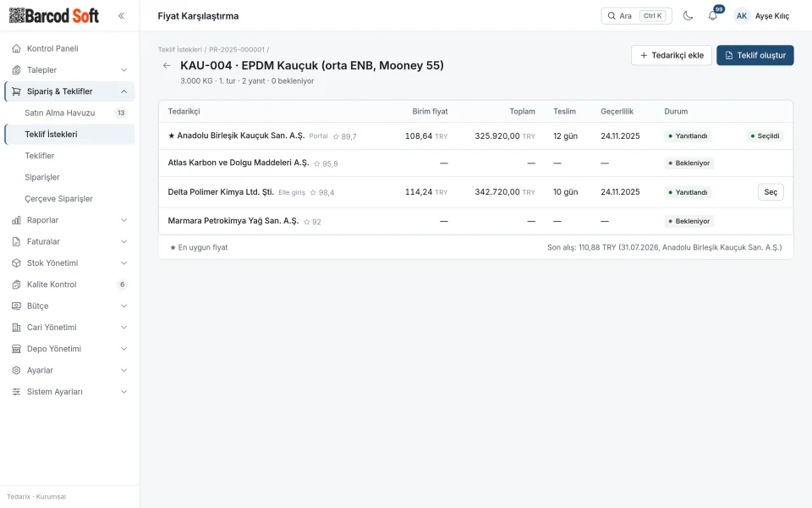Focus the Ara search field

pyautogui.click(x=636, y=15)
